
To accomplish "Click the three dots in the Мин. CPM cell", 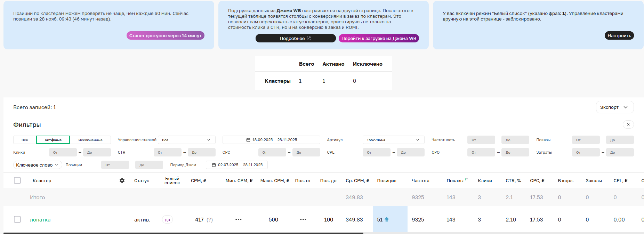I will point(238,219).
